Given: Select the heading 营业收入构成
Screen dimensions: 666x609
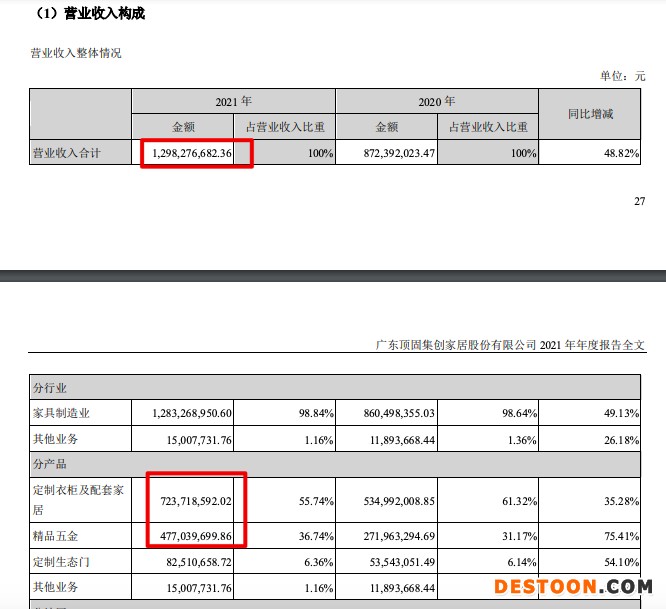Looking at the screenshot, I should coord(104,14).
